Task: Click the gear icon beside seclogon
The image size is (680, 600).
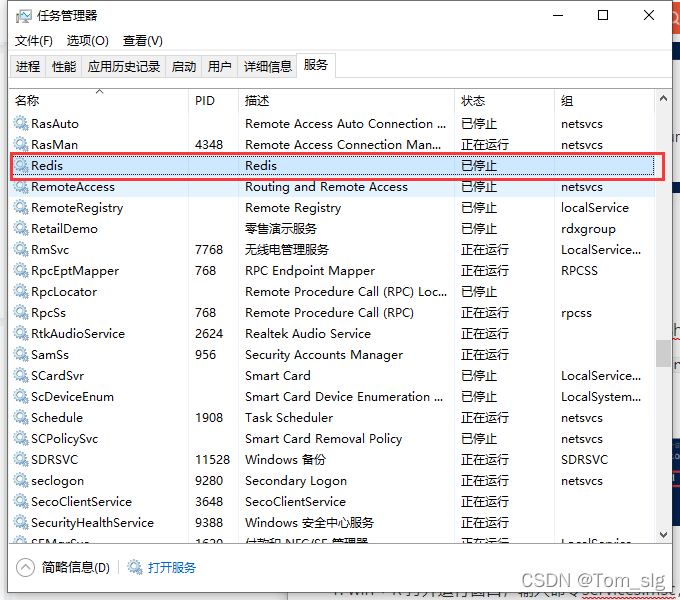Action: [x=21, y=481]
